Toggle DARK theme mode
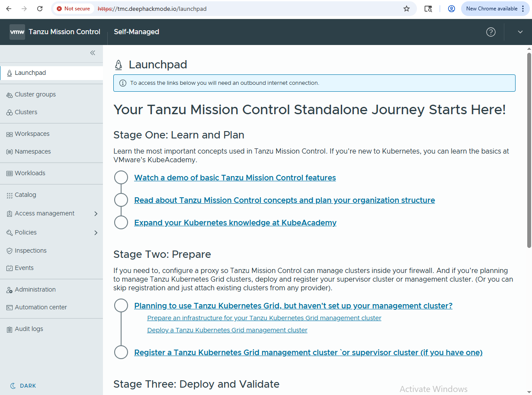This screenshot has width=532, height=395. coord(23,385)
